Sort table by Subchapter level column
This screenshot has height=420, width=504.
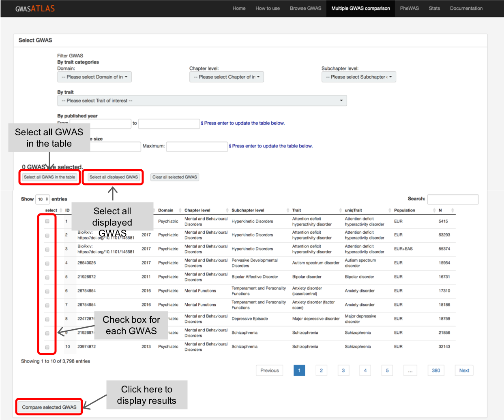coord(248,210)
